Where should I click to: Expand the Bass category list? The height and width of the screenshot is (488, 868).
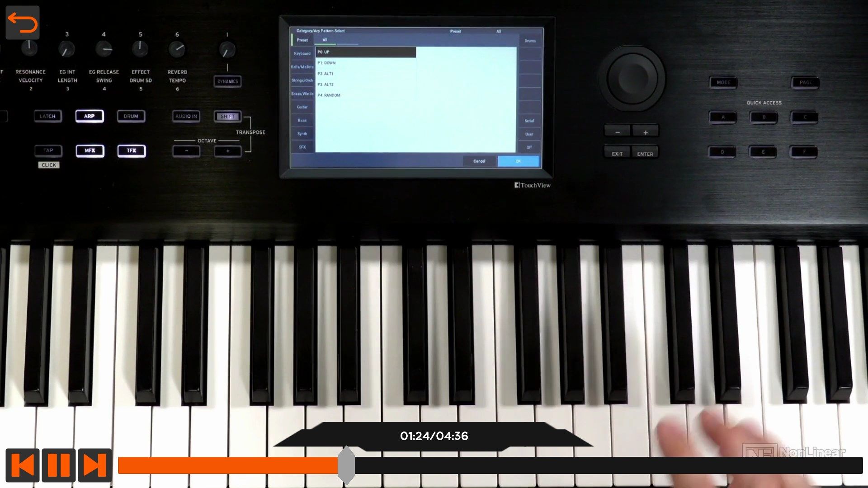tap(302, 120)
